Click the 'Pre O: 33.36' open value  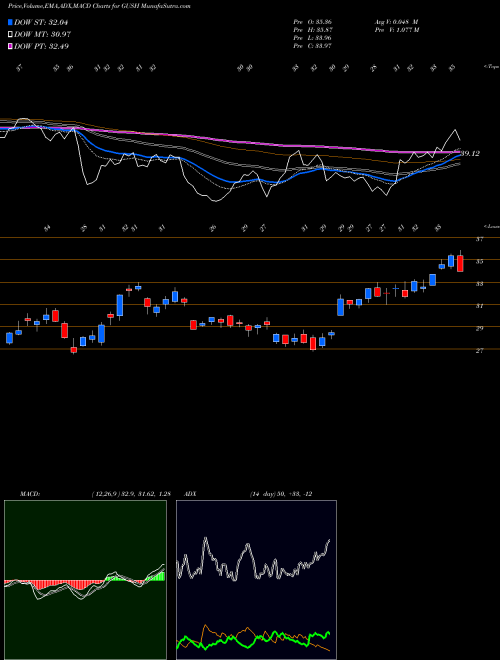click(x=312, y=22)
